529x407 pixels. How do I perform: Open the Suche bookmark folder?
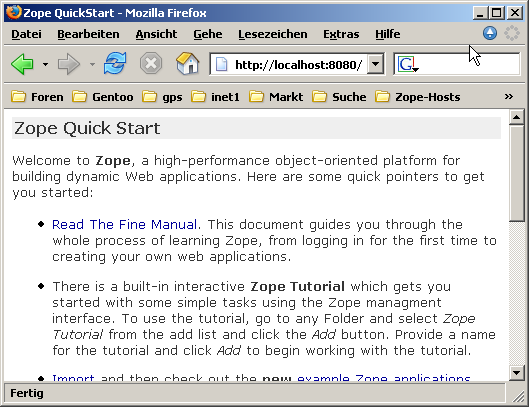[339, 97]
